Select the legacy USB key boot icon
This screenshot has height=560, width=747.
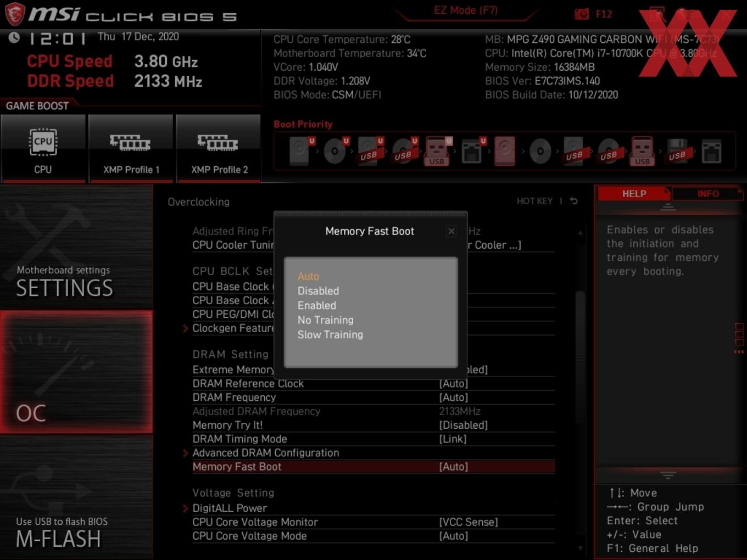click(x=642, y=152)
